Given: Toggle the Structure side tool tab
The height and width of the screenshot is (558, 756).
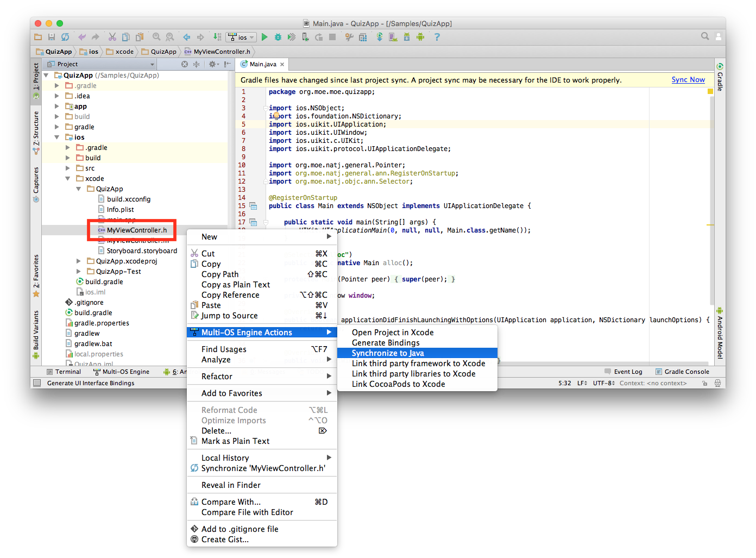Looking at the screenshot, I should 36,132.
